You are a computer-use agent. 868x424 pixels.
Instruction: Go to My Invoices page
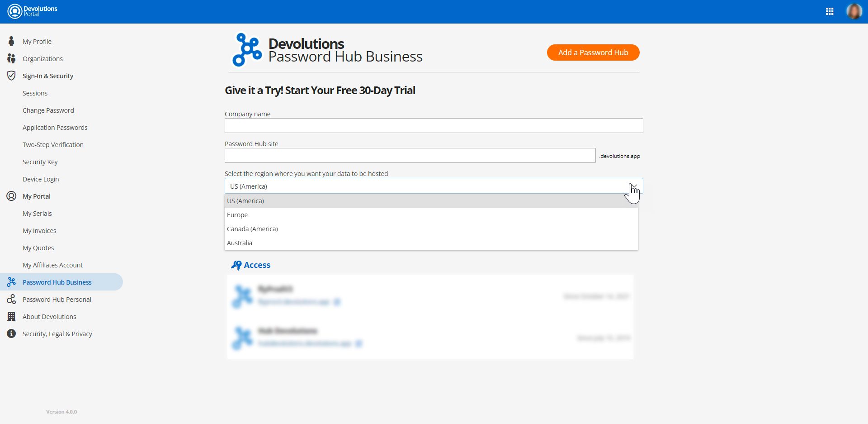[x=39, y=231]
